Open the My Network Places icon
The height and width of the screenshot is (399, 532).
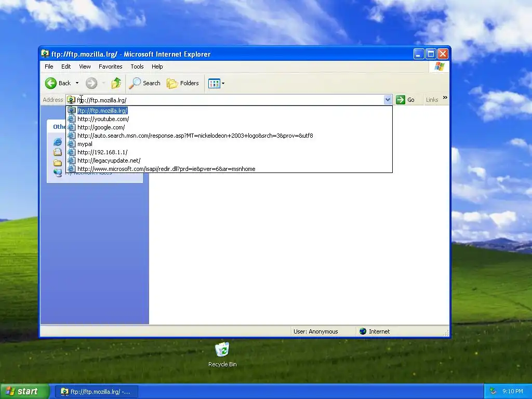(58, 172)
